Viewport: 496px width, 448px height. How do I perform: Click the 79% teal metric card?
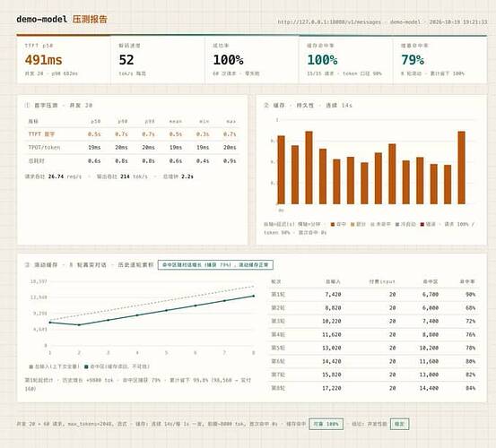point(440,60)
